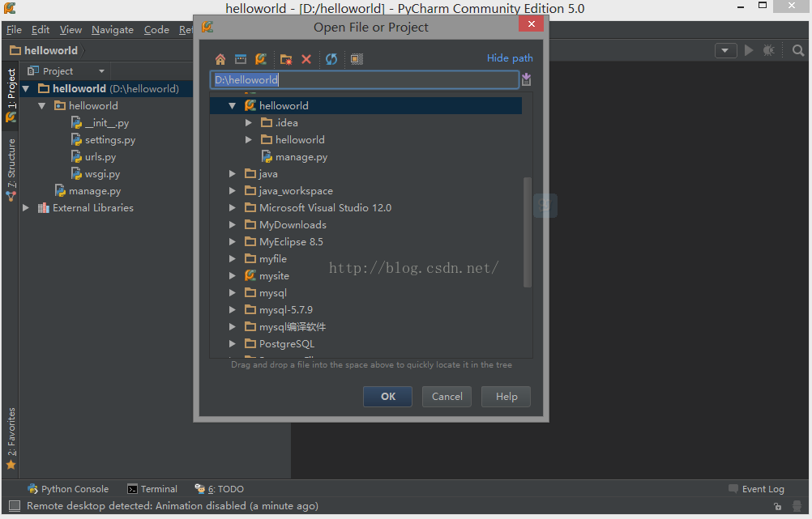Expand java_workspace folder in dialog
The width and height of the screenshot is (812, 519).
(x=232, y=191)
